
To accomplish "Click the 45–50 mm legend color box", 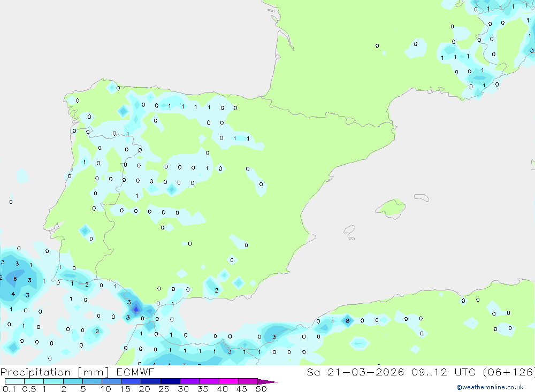I will pyautogui.click(x=248, y=381).
